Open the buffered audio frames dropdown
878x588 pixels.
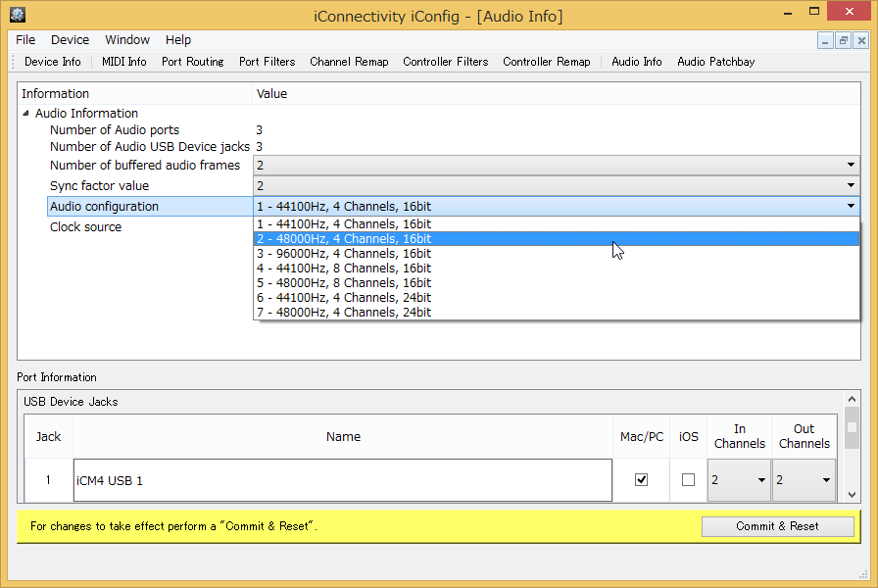(x=557, y=166)
